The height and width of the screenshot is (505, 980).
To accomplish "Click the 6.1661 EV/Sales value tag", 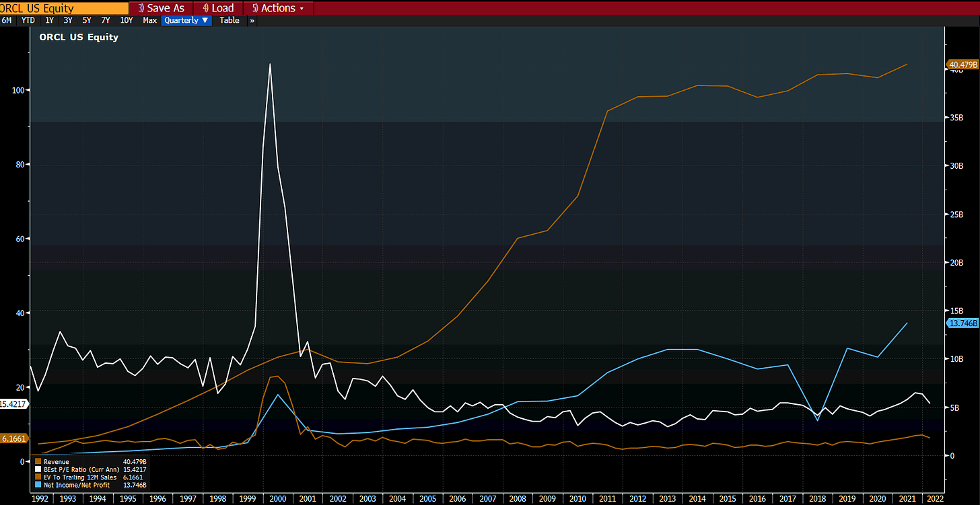I will tap(14, 438).
